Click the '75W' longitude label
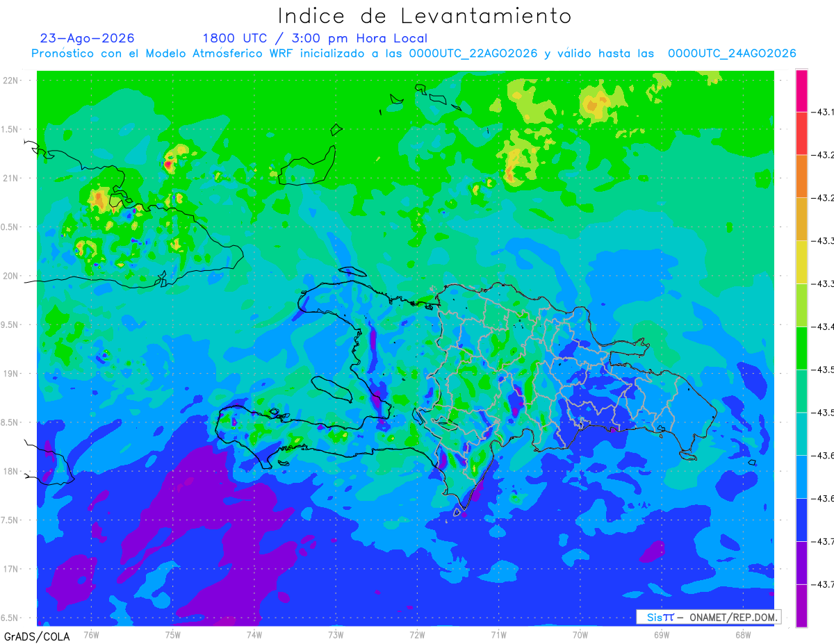Image resolution: width=834 pixels, height=644 pixels. point(173,634)
